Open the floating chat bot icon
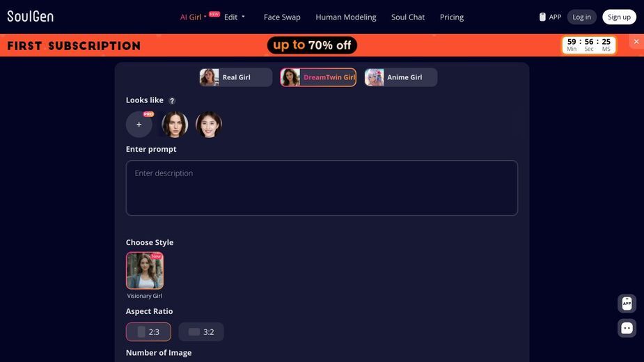 [627, 329]
